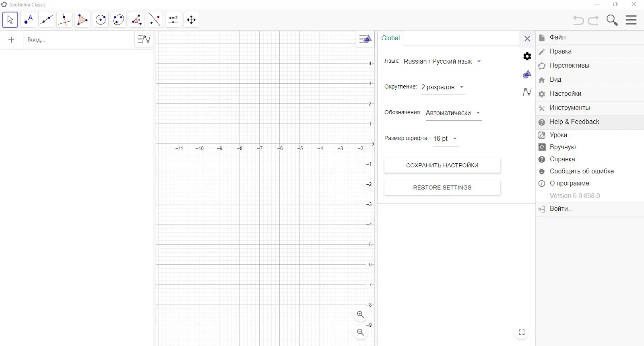Select the Reflect about Line tool
This screenshot has width=644, height=346.
[155, 20]
